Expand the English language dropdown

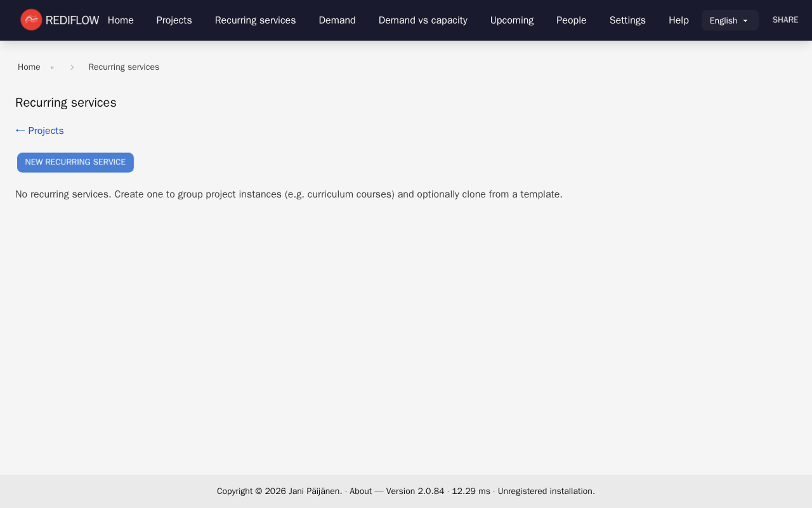coord(730,20)
